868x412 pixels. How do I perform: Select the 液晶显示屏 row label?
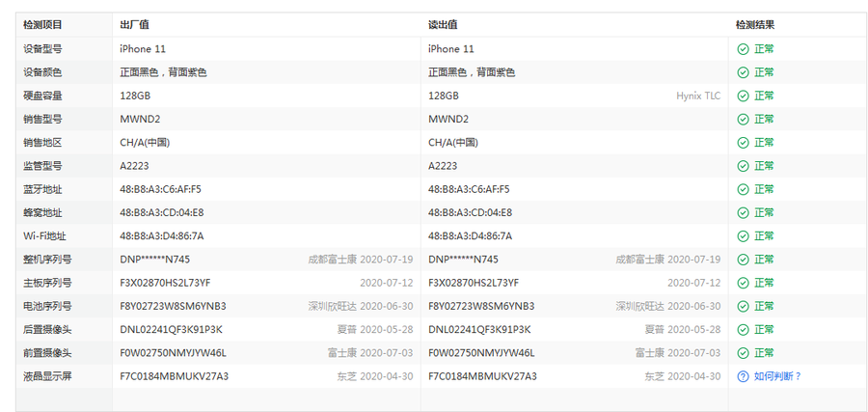(47, 376)
